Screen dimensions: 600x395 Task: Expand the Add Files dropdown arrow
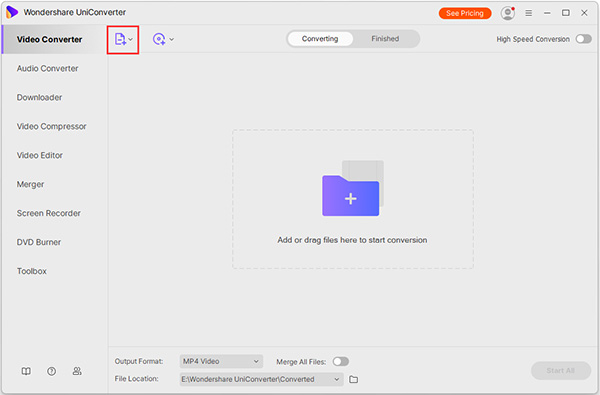pos(130,39)
